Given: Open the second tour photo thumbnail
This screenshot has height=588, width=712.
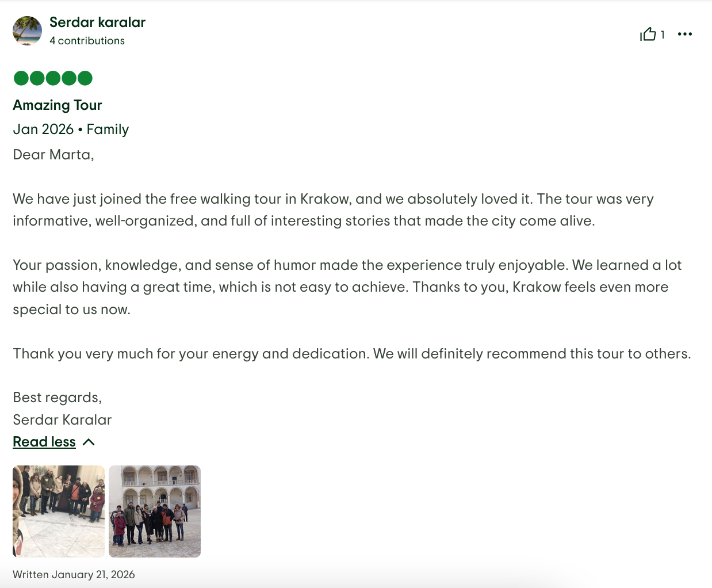Looking at the screenshot, I should [x=154, y=511].
